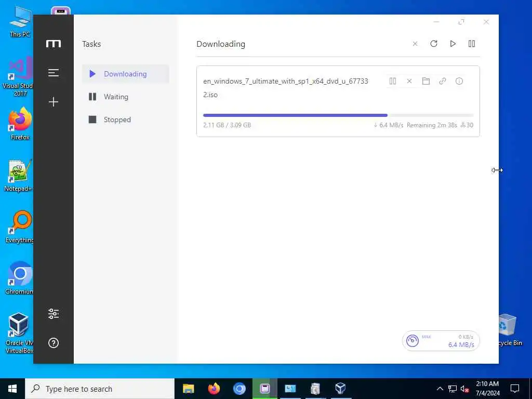Delete selected tasks from the header toolbar
Image resolution: width=532 pixels, height=399 pixels.
(415, 44)
